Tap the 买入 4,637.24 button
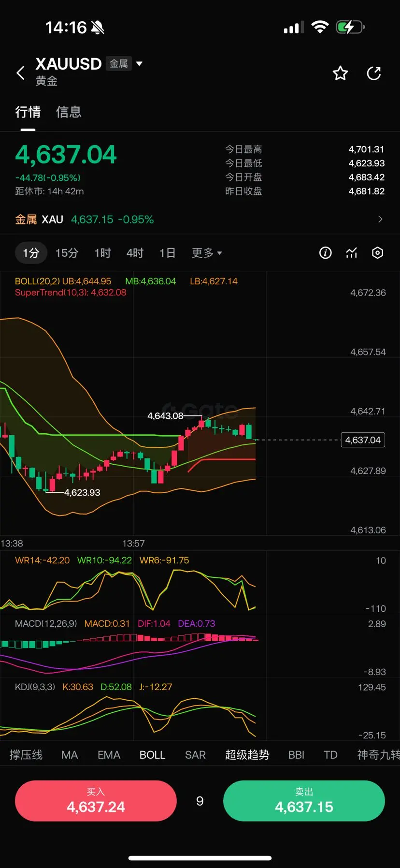 tap(96, 801)
